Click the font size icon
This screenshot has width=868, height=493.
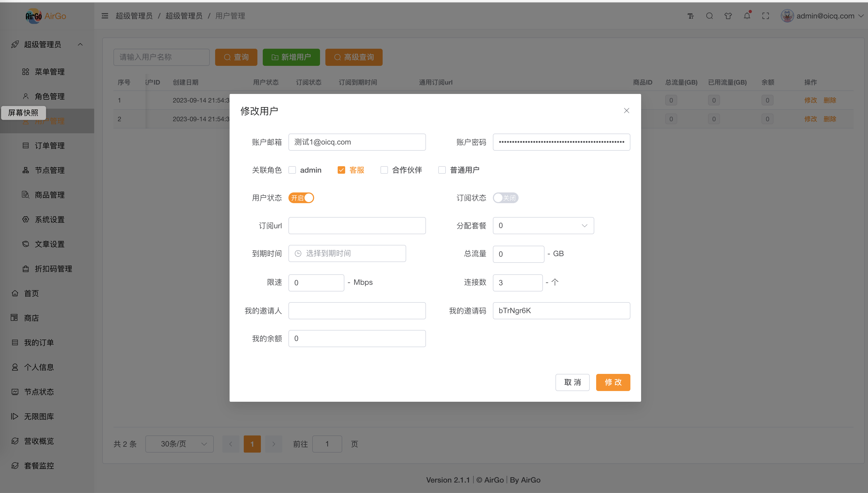[x=691, y=16]
